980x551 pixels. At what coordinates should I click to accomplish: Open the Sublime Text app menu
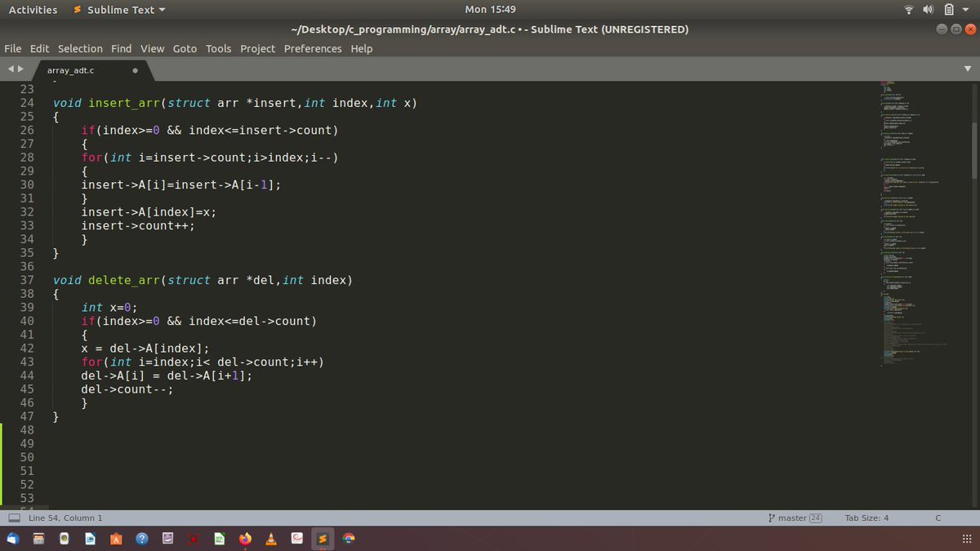[x=119, y=10]
